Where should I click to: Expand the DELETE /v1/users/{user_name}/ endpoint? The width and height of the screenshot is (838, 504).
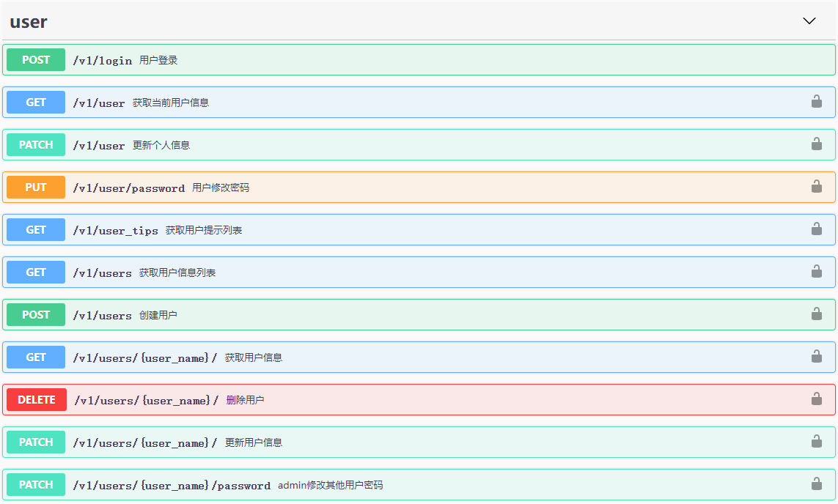click(x=367, y=399)
